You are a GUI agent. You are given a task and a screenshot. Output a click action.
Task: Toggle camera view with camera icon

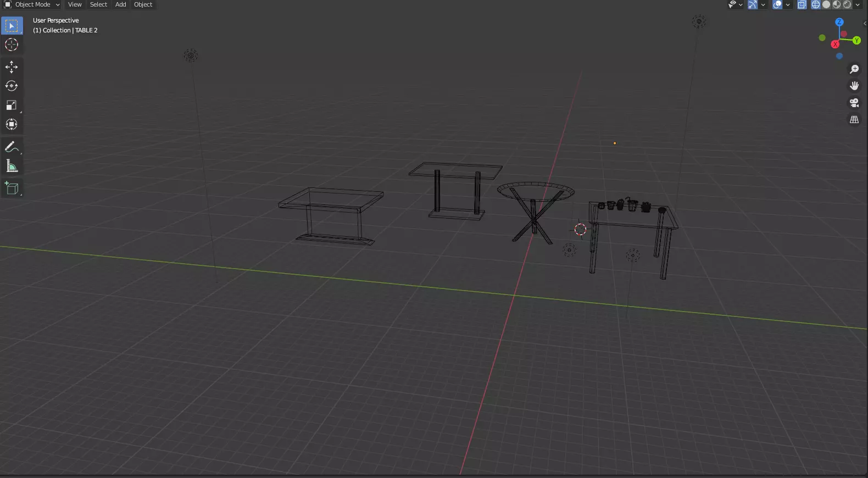(854, 103)
